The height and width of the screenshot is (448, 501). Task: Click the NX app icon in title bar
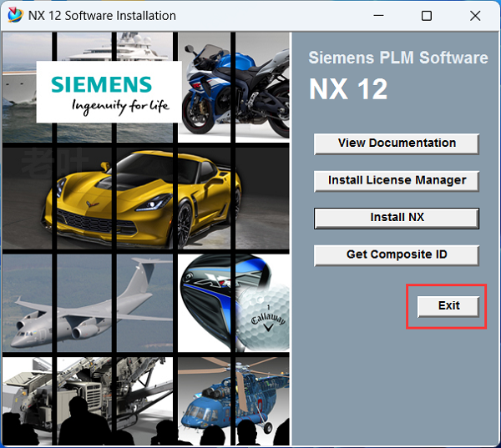(14, 16)
